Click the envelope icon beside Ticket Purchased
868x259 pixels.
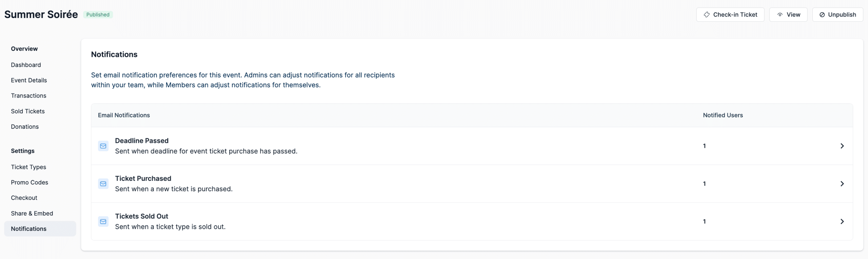tap(103, 184)
